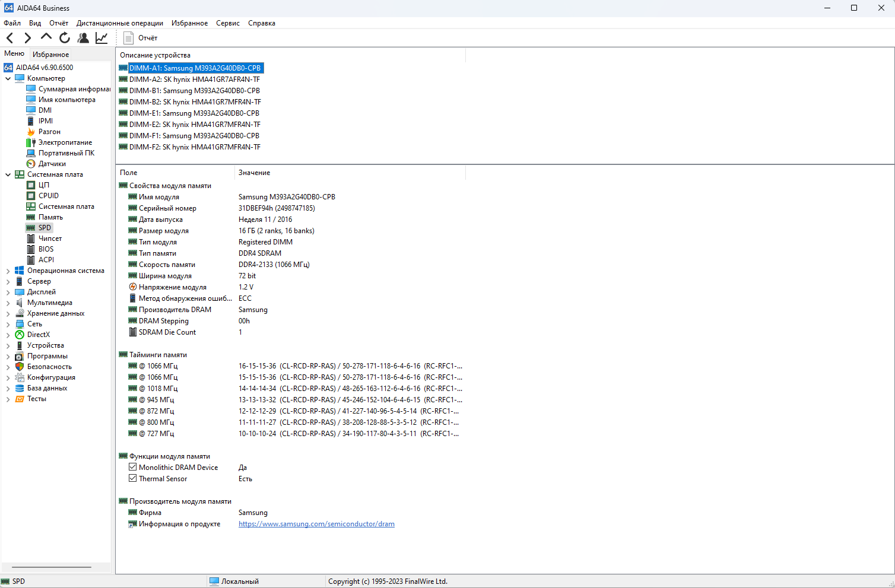Collapse the Системная плата tree node
Image resolution: width=895 pixels, height=588 pixels.
(x=8, y=174)
